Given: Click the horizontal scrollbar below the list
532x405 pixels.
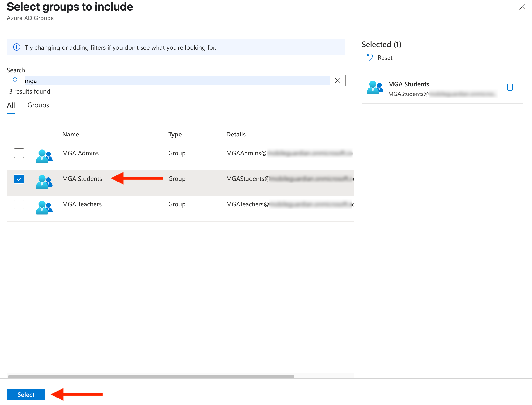Looking at the screenshot, I should (151, 376).
